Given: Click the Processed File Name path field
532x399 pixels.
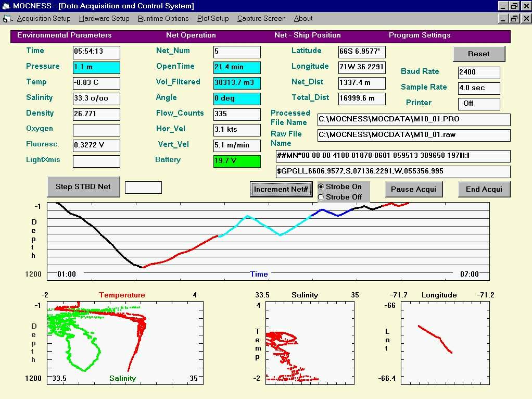Looking at the screenshot, I should coord(414,119).
